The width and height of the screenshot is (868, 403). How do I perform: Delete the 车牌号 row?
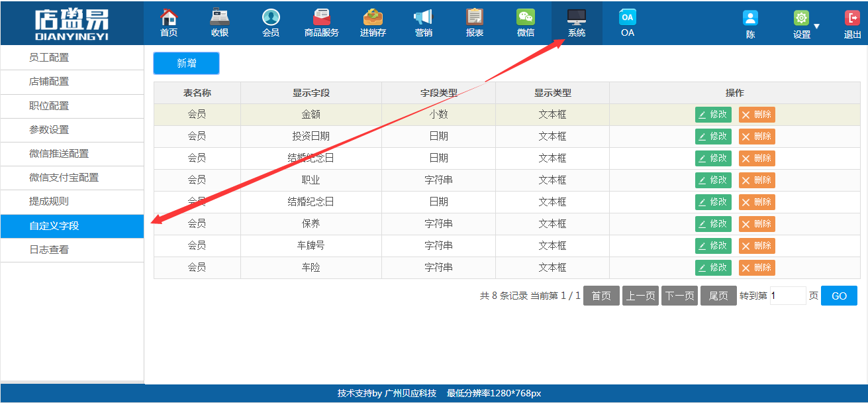pos(757,246)
